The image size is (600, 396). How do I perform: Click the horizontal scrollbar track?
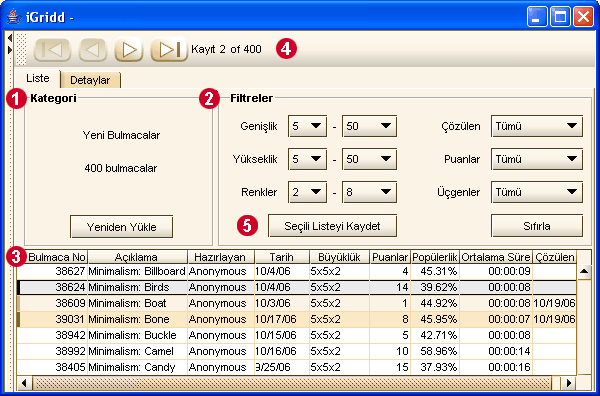[x=293, y=383]
